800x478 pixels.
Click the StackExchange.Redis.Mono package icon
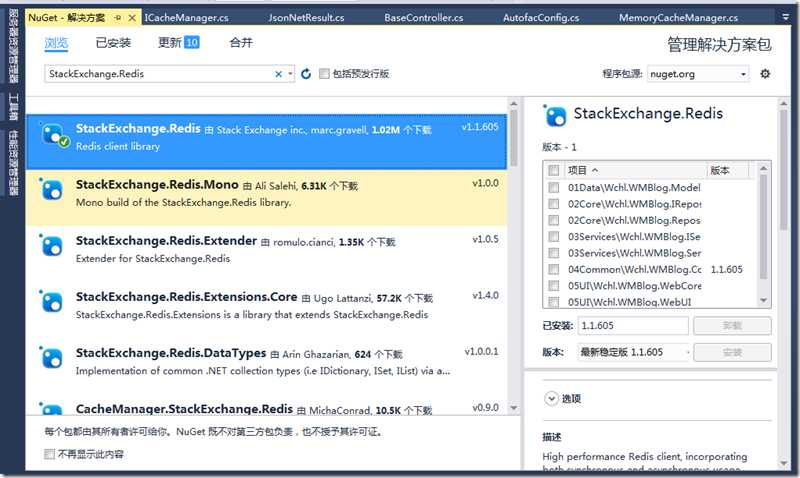click(x=51, y=189)
